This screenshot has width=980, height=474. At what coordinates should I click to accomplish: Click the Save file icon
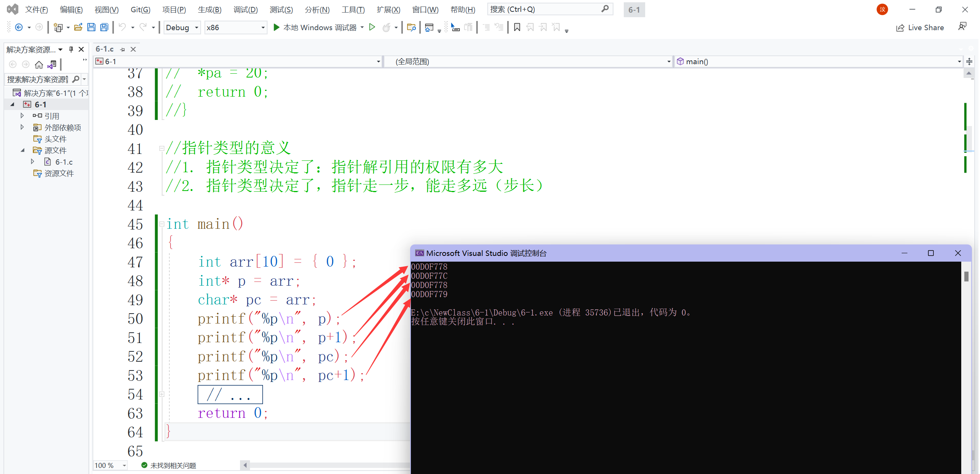(91, 28)
